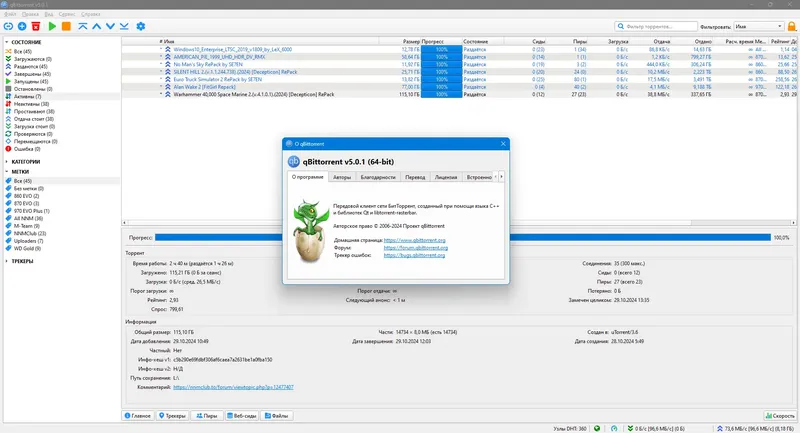Click the orange lock icon in toolbar
The width and height of the screenshot is (800, 433).
(792, 26)
